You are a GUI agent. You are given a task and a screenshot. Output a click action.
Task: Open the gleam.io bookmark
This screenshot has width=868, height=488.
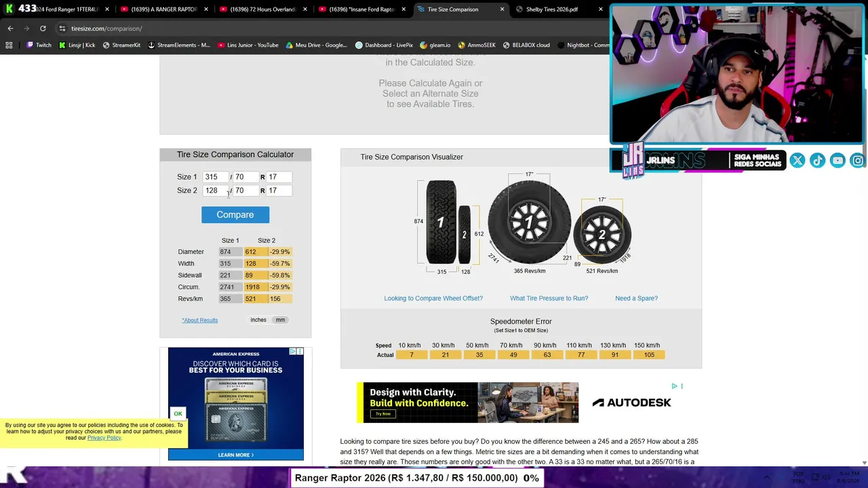(x=435, y=45)
